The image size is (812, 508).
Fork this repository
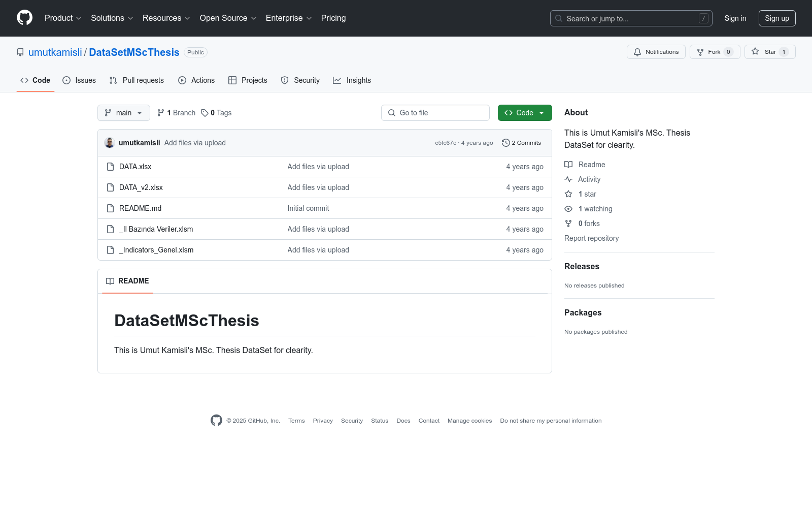pyautogui.click(x=715, y=52)
